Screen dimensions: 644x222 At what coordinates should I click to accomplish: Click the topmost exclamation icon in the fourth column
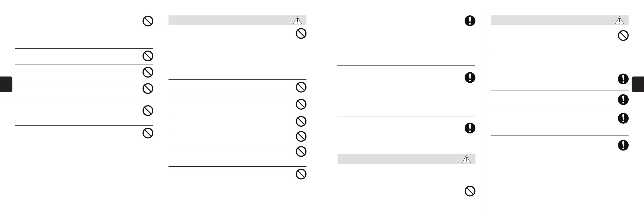coord(623,79)
